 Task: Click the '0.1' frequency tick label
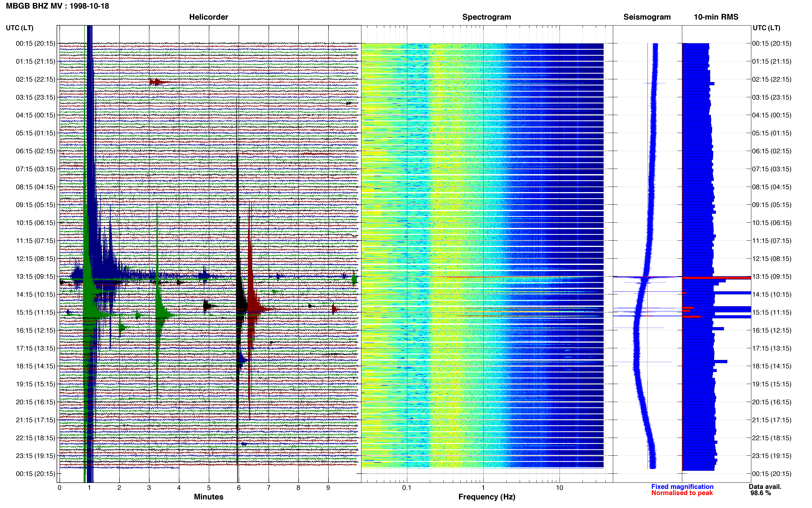(x=407, y=487)
